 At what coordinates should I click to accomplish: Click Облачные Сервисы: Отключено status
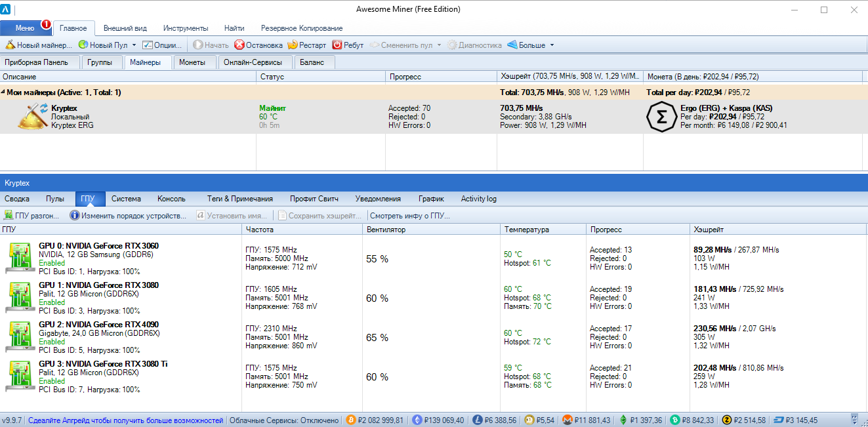[x=284, y=420]
